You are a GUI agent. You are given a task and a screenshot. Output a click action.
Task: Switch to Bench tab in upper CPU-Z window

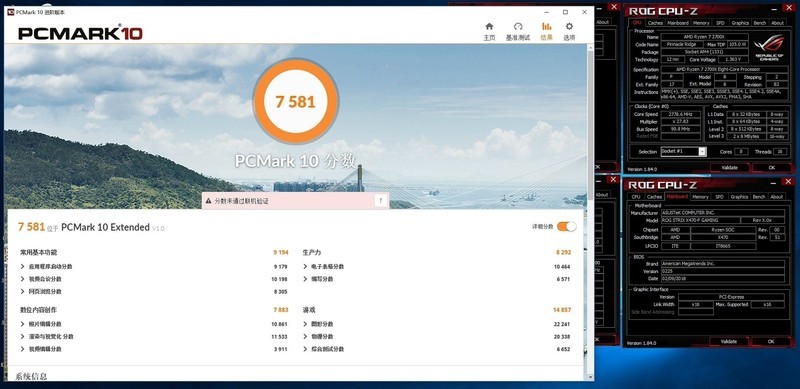point(760,22)
